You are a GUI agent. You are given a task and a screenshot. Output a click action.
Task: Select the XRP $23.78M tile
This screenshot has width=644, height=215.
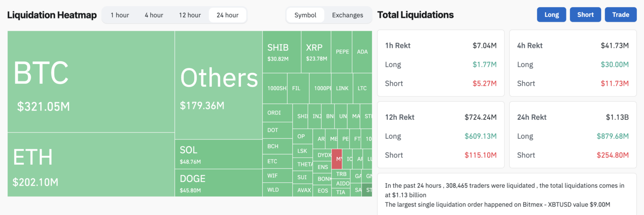pos(316,52)
